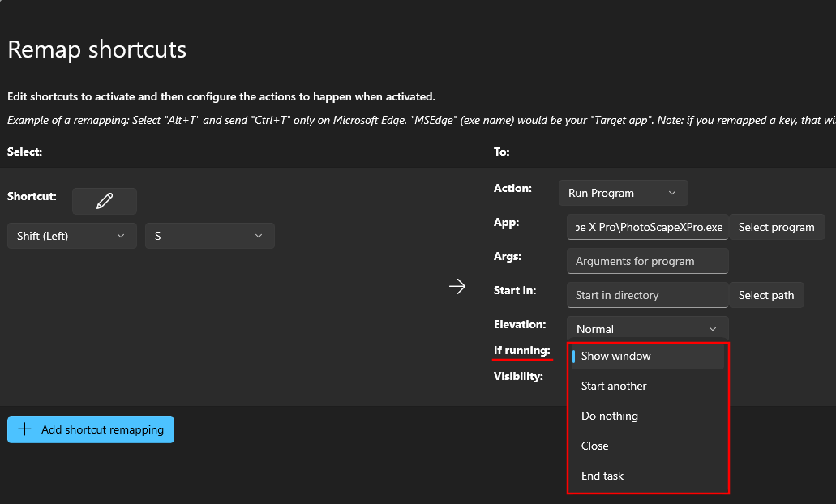
Task: Choose Start another option
Action: pos(647,386)
